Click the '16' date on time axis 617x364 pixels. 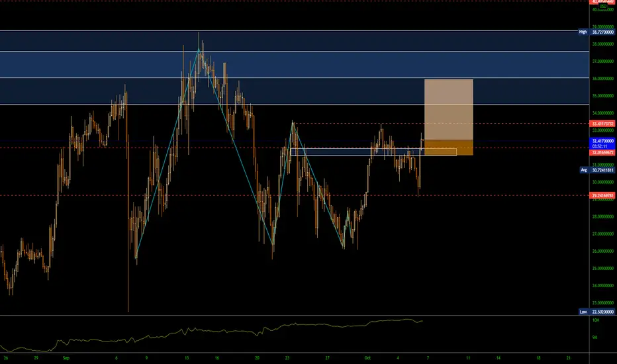pyautogui.click(x=217, y=358)
